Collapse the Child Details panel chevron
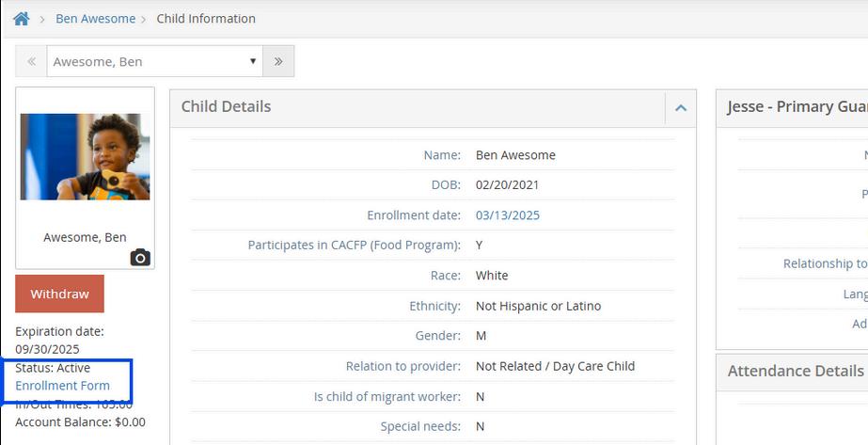Viewport: 868px width, 445px height. pyautogui.click(x=681, y=108)
